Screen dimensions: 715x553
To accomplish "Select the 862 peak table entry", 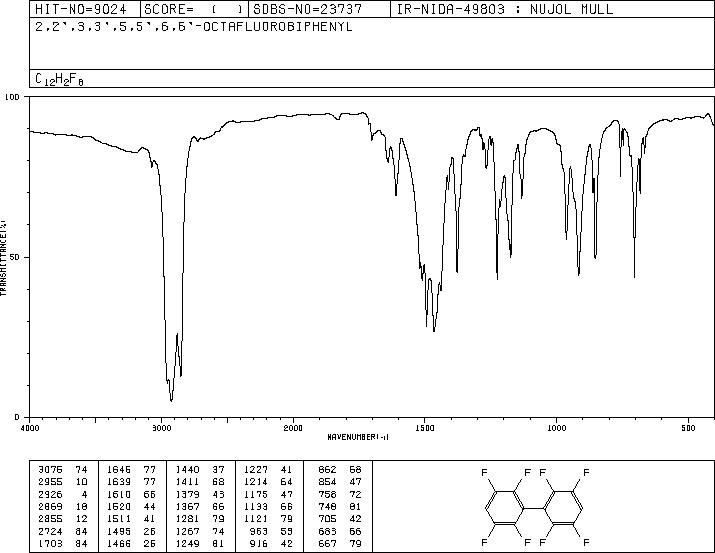I will click(x=340, y=470).
